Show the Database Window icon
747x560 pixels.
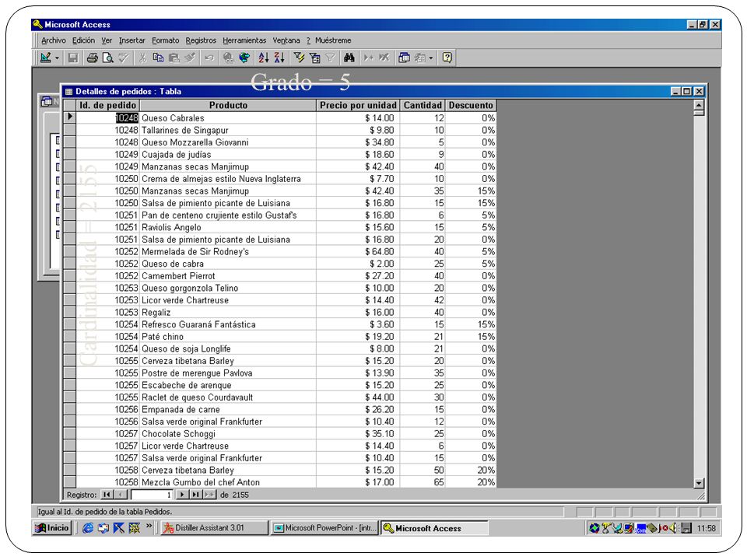[404, 58]
